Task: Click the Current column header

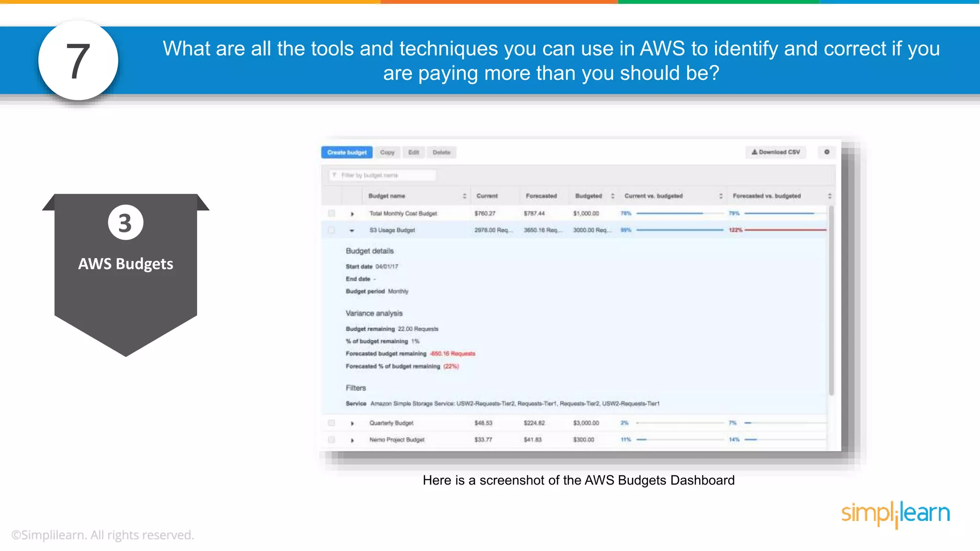Action: [x=487, y=196]
